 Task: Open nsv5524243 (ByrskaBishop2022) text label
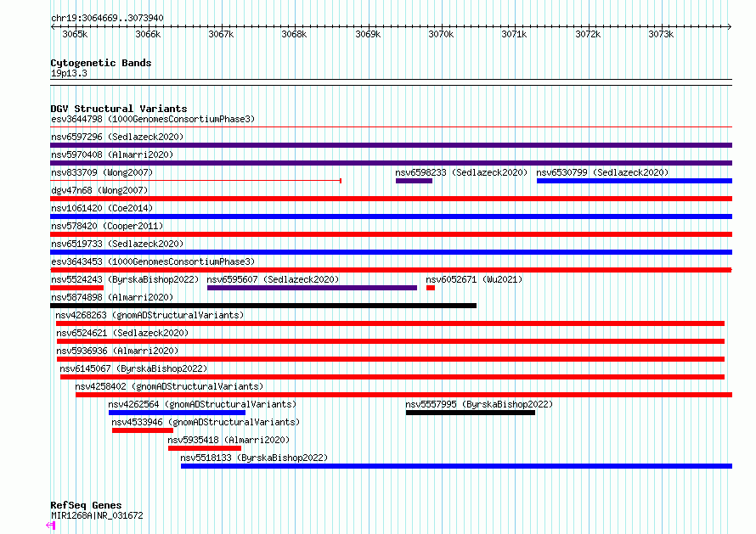click(x=125, y=279)
